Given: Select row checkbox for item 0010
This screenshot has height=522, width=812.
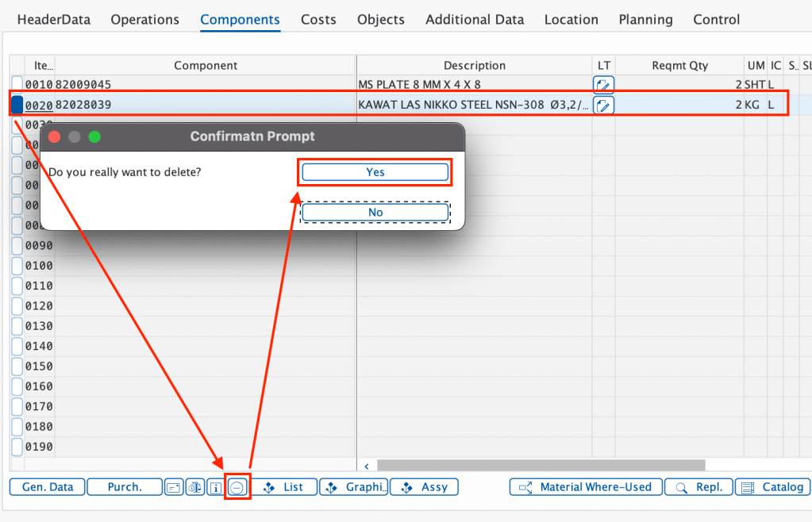Looking at the screenshot, I should pyautogui.click(x=17, y=84).
